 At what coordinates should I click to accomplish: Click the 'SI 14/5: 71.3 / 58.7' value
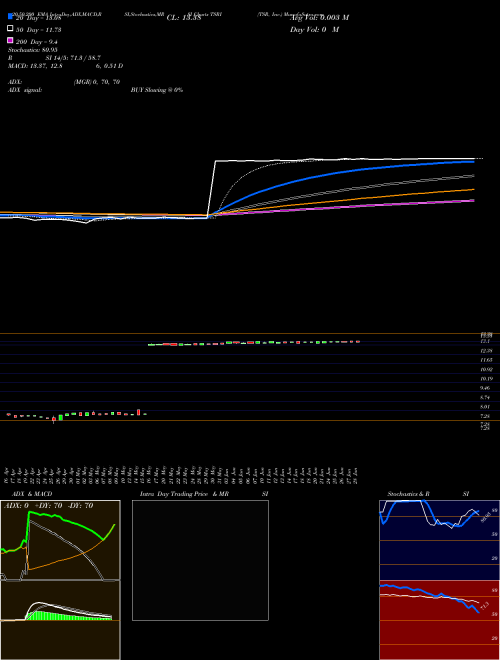point(73,58)
